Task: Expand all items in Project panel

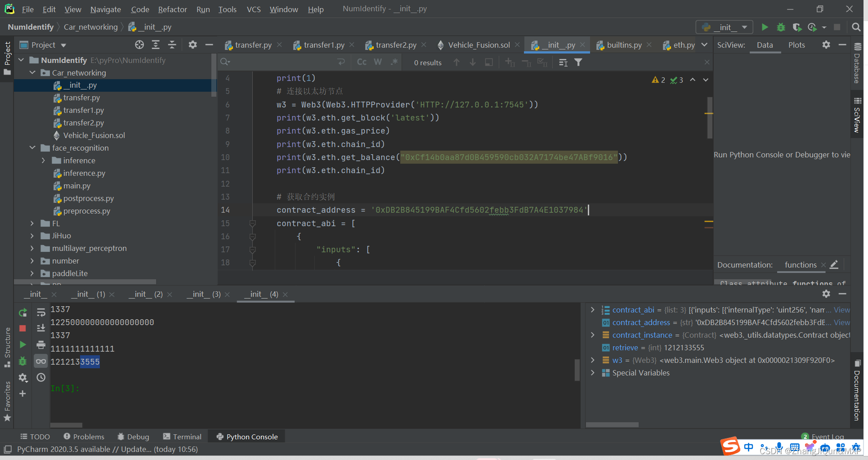Action: pos(156,45)
